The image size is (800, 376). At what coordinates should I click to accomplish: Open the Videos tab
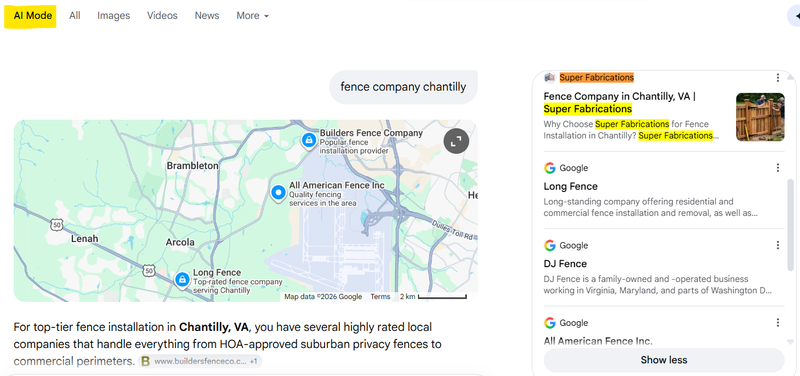[162, 16]
